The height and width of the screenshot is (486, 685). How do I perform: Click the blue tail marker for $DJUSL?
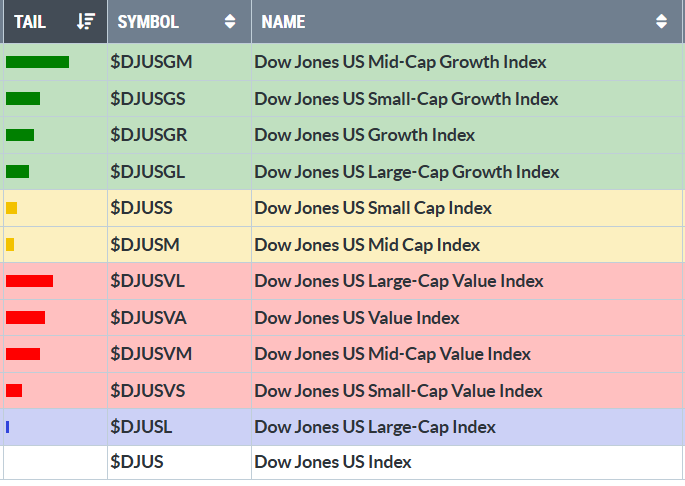8,427
